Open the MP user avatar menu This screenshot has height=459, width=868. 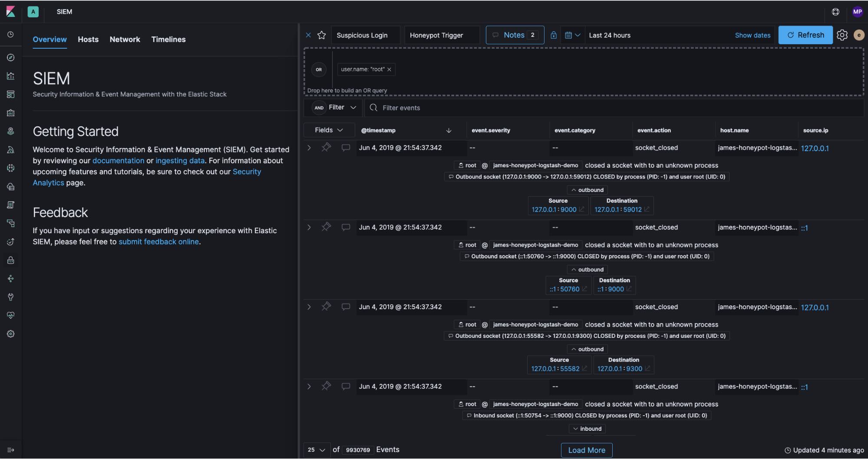click(x=857, y=12)
